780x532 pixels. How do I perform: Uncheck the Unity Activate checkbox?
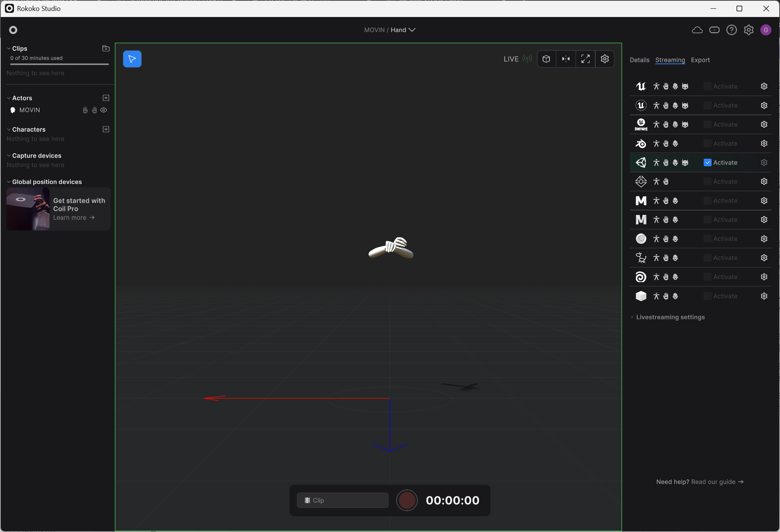[707, 162]
